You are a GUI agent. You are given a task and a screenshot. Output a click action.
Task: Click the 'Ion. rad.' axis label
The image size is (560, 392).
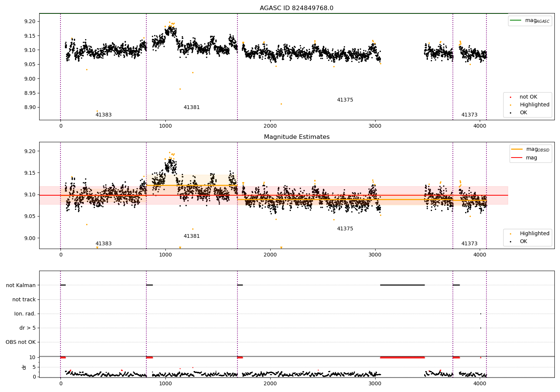pos(25,314)
